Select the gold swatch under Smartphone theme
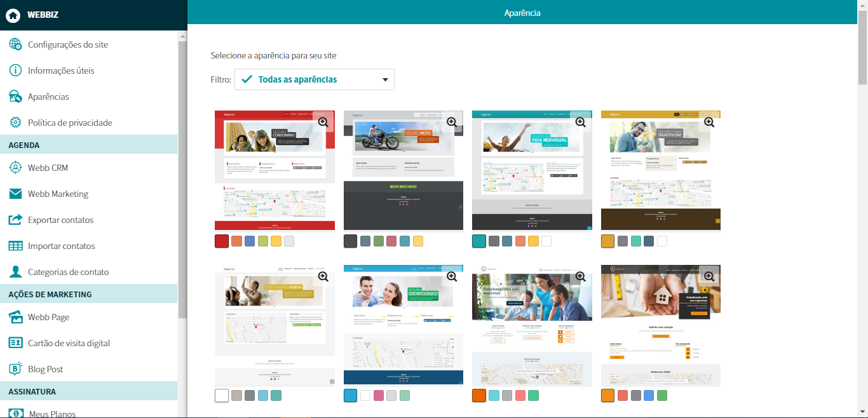Image resolution: width=868 pixels, height=418 pixels. [x=607, y=241]
